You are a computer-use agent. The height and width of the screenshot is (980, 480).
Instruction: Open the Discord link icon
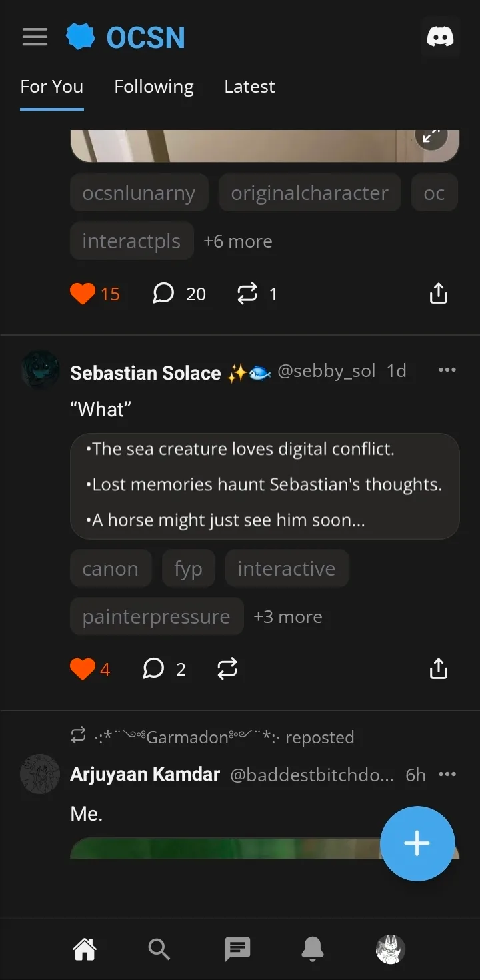tap(440, 37)
